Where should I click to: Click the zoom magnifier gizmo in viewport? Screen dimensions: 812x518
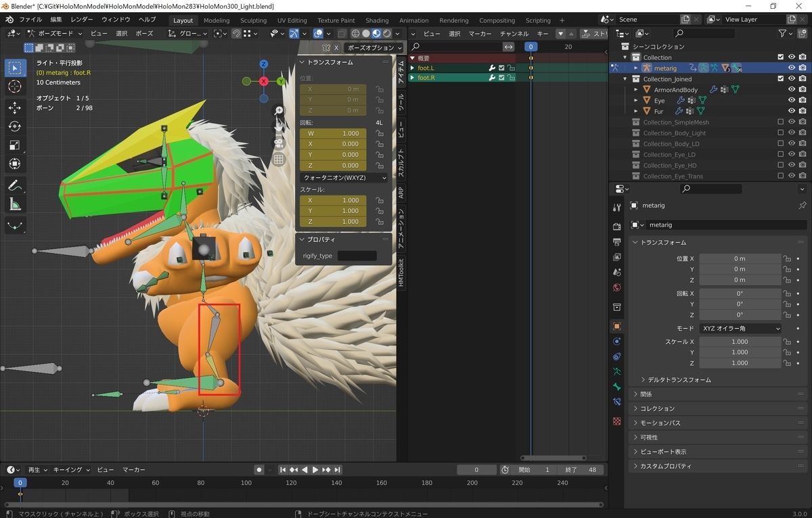[x=278, y=110]
